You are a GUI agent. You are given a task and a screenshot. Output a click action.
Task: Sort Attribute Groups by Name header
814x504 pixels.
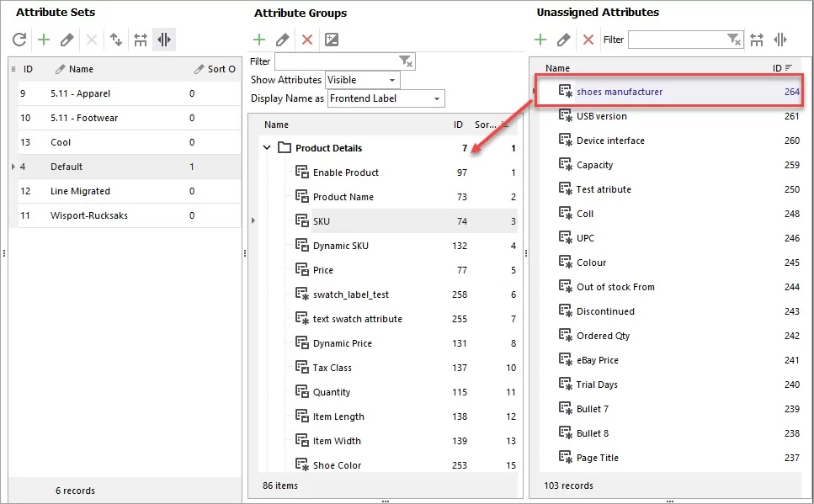276,125
